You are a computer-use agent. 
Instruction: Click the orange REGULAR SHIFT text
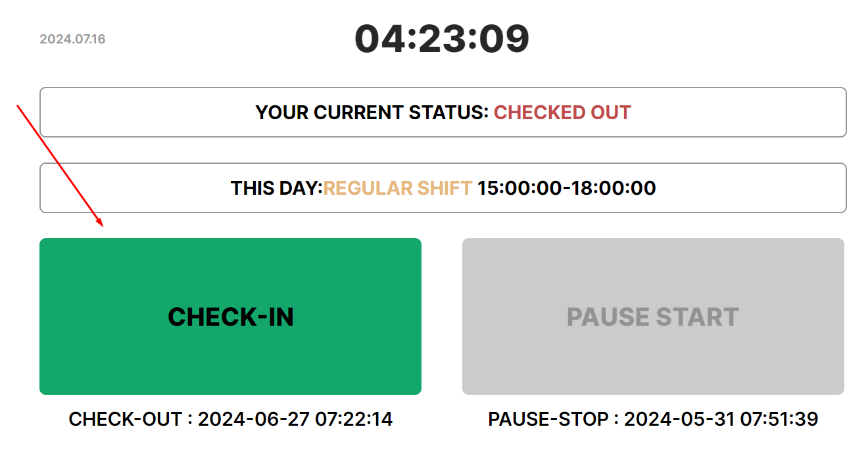tap(398, 188)
